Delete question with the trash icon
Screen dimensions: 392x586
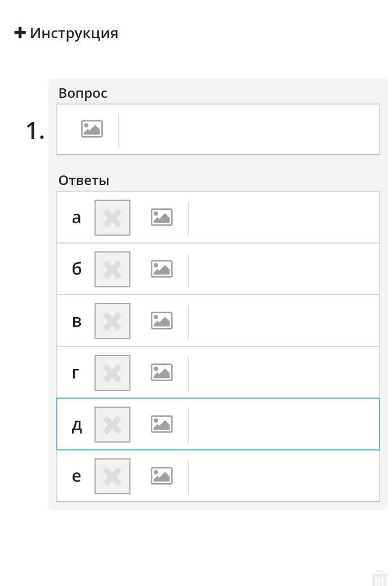point(379,578)
